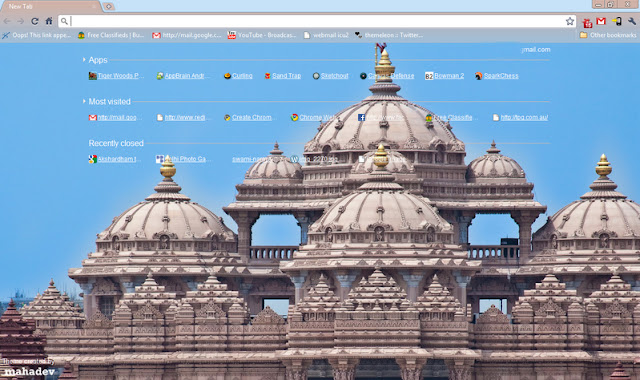Image resolution: width=640 pixels, height=380 pixels.
Task: Click the address bar input field
Action: pos(316,21)
